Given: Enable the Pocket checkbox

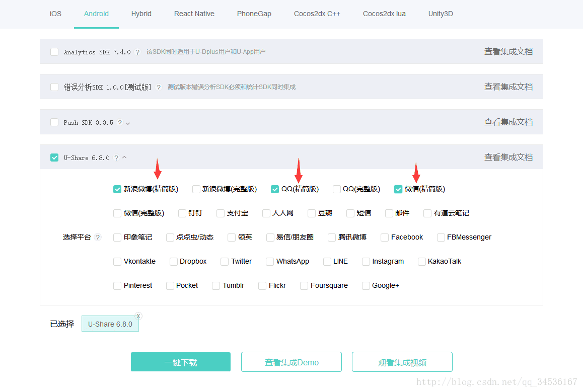Looking at the screenshot, I should [x=170, y=286].
